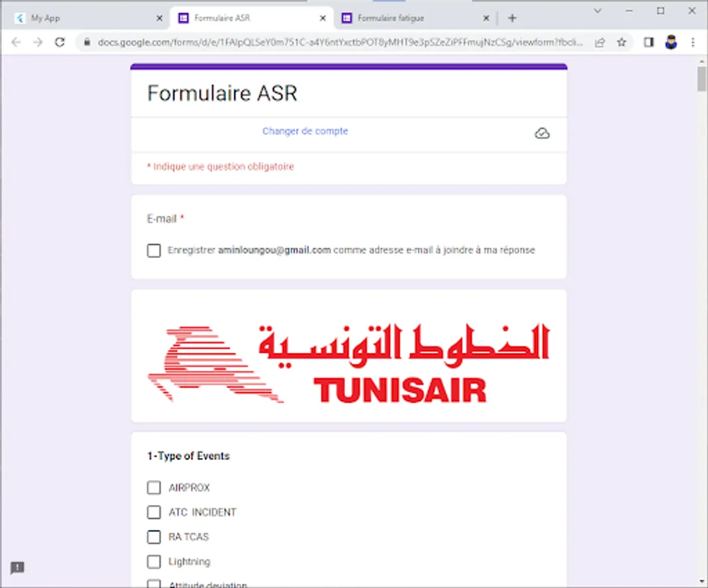This screenshot has height=588, width=708.
Task: Open the Chrome profile avatar
Action: [671, 42]
